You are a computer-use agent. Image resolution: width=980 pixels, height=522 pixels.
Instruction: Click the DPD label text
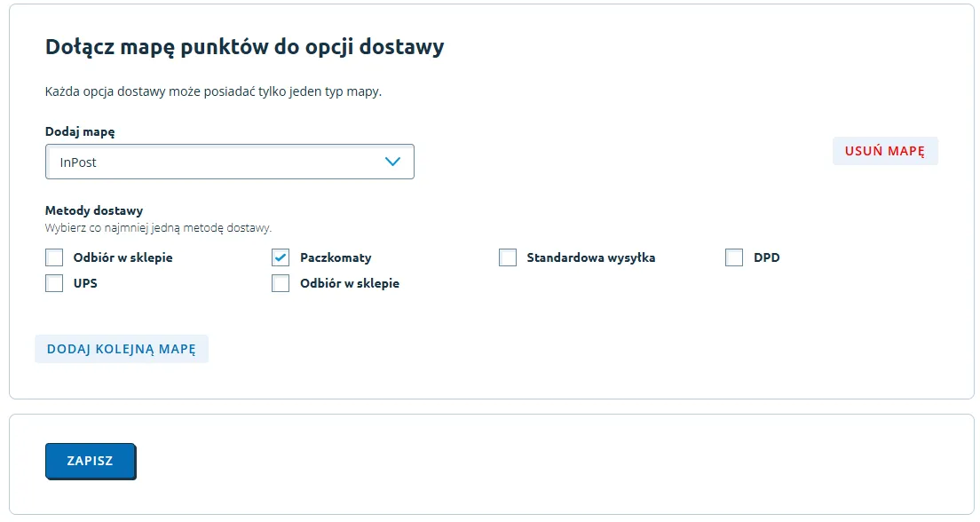tap(766, 257)
